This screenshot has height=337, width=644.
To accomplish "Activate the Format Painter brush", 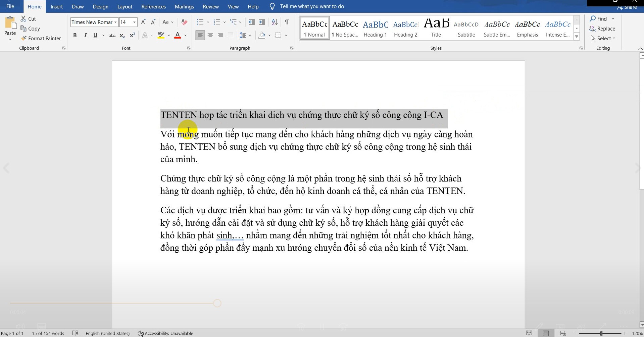I will coord(41,38).
